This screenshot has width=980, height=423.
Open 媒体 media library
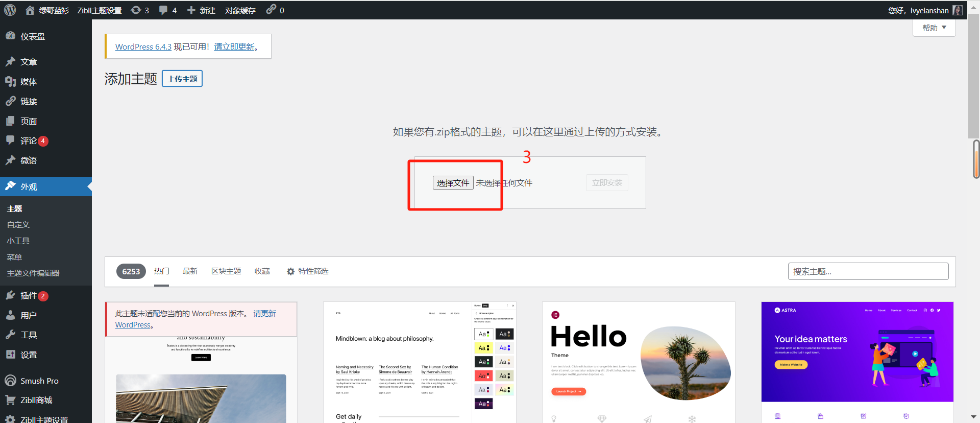coord(29,82)
